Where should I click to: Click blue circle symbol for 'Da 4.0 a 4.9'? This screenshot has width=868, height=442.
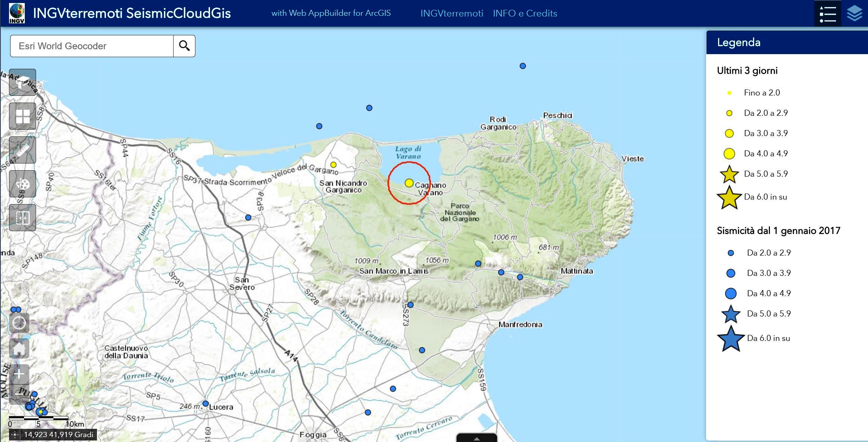coord(730,294)
